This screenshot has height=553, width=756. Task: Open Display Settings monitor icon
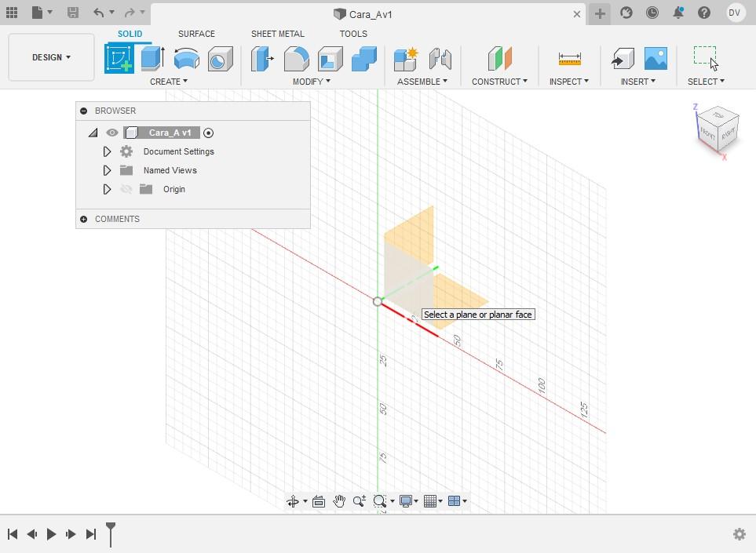click(x=406, y=501)
